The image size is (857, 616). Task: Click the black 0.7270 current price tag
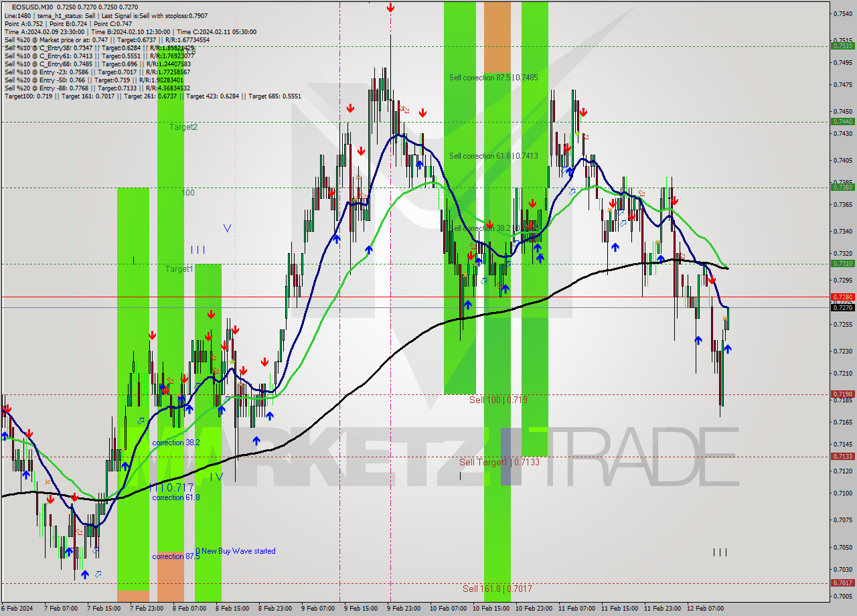[x=842, y=307]
